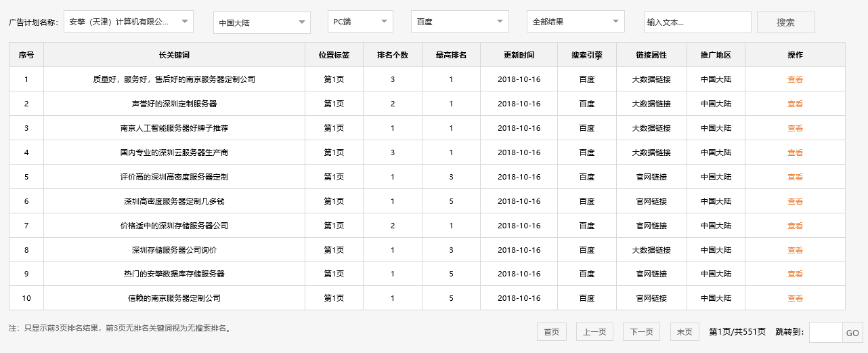Select keyword 质量好，服务好，售后好的南京服务器定制公司
This screenshot has height=353, width=868.
pyautogui.click(x=174, y=79)
